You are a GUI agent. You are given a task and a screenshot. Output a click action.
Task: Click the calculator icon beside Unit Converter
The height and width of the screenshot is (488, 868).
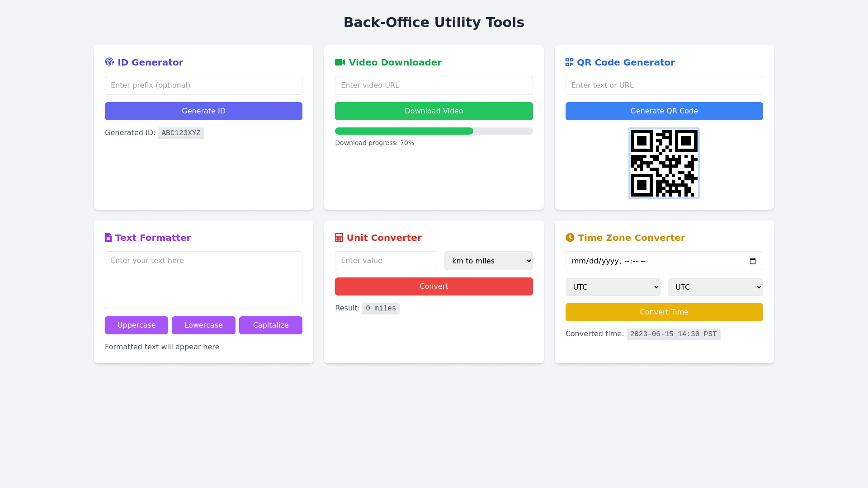[x=339, y=238]
